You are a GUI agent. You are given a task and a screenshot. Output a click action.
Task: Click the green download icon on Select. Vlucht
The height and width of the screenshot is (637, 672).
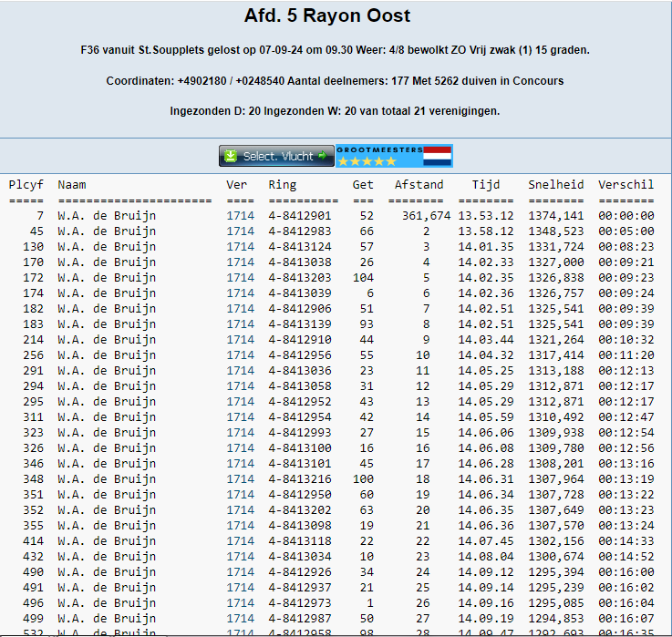(x=231, y=156)
